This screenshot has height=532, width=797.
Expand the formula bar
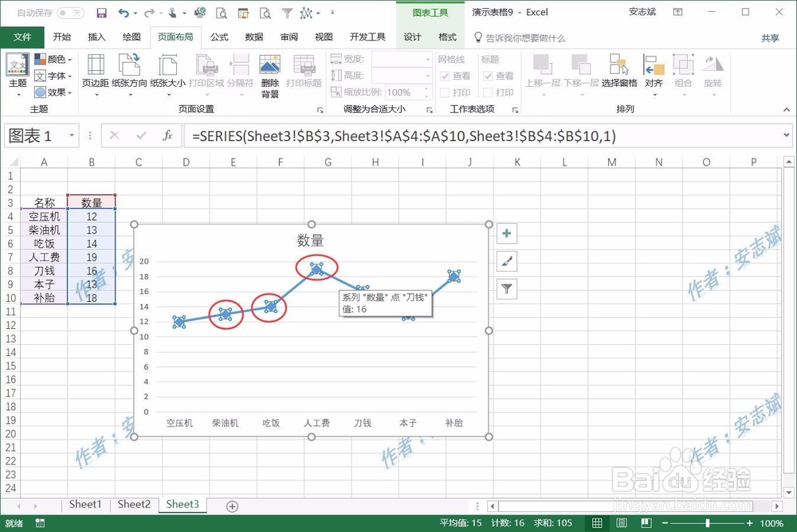786,135
